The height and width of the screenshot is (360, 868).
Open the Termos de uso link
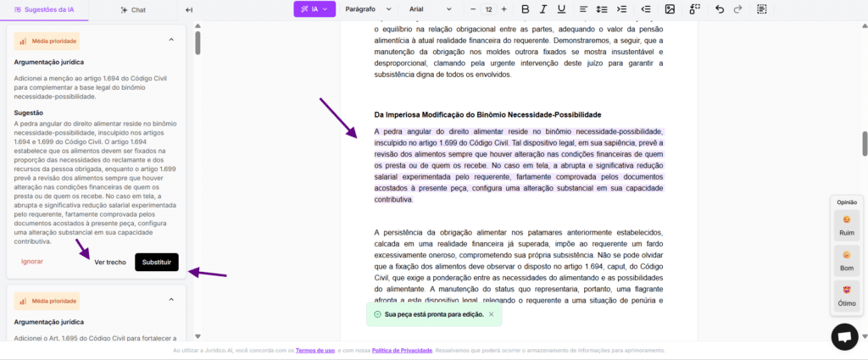tap(314, 350)
